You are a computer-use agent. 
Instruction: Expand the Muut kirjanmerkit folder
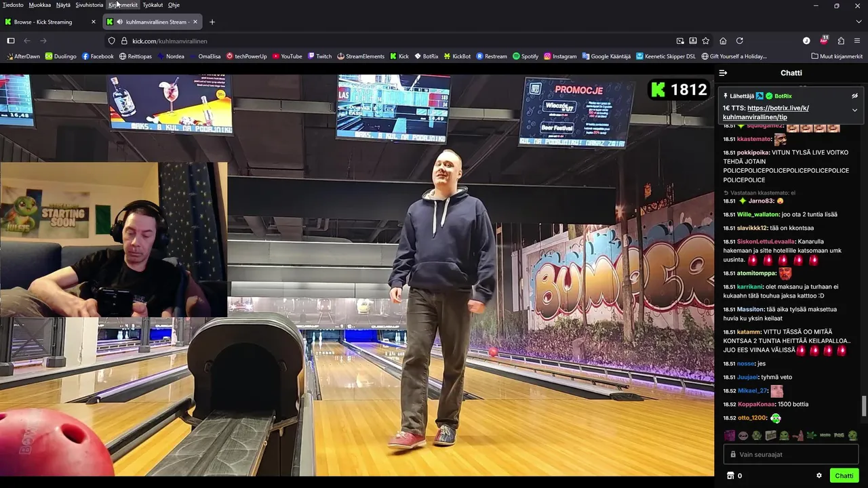point(837,56)
